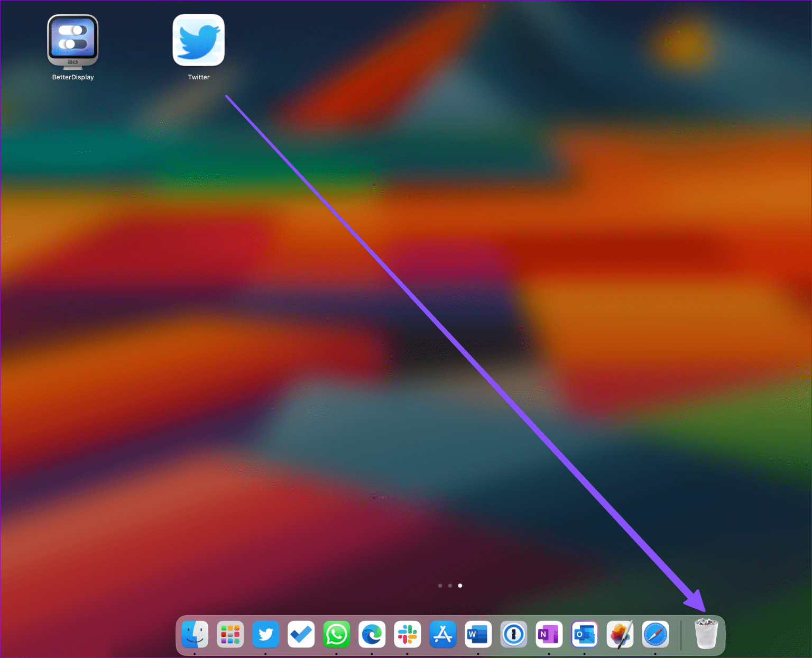Launch WhatsApp from the Dock
The width and height of the screenshot is (812, 658).
coord(336,634)
